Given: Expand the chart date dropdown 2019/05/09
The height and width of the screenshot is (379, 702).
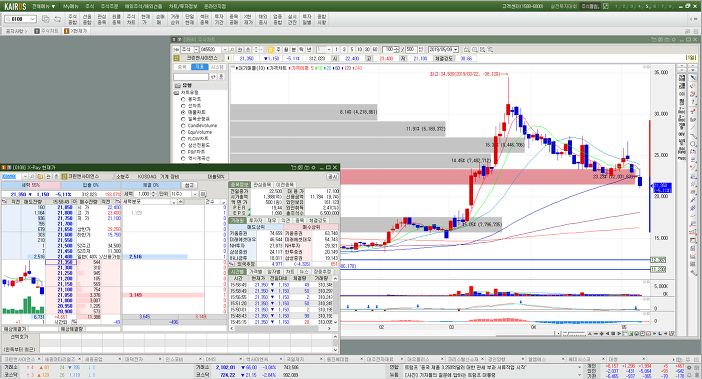Looking at the screenshot, I should click(456, 50).
